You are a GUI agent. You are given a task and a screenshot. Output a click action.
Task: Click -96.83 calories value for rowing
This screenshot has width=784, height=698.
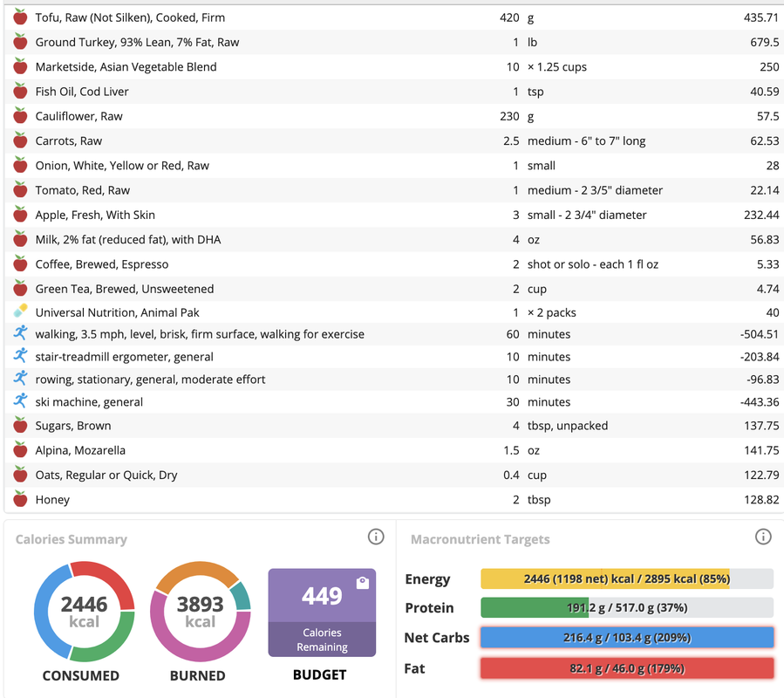pyautogui.click(x=762, y=380)
